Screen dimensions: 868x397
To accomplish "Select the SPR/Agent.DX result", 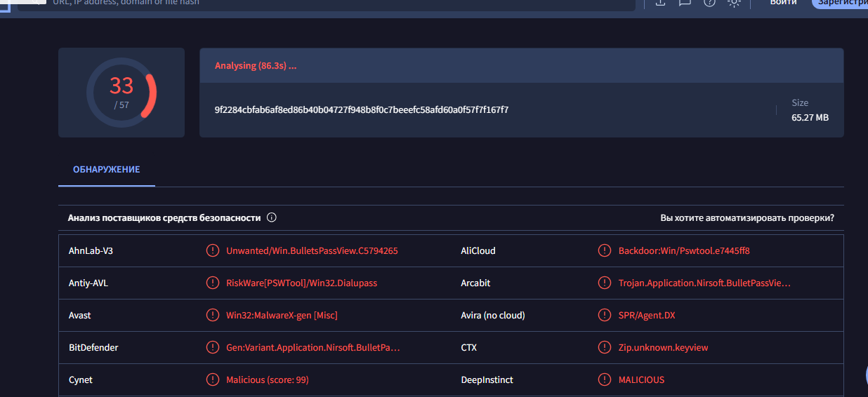I will 647,315.
